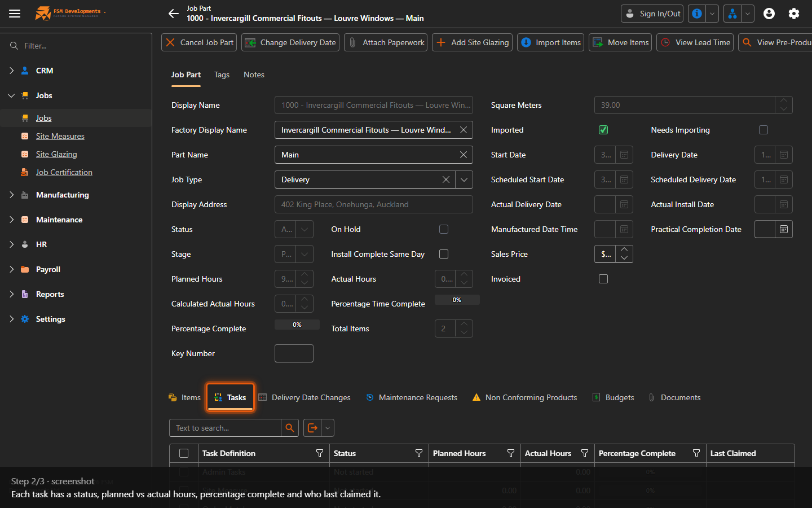
Task: Open the Job Type dropdown arrow
Action: coord(464,179)
